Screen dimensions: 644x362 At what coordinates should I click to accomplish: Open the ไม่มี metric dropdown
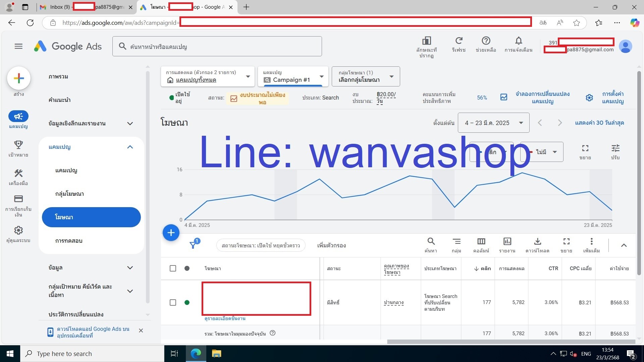tap(542, 152)
